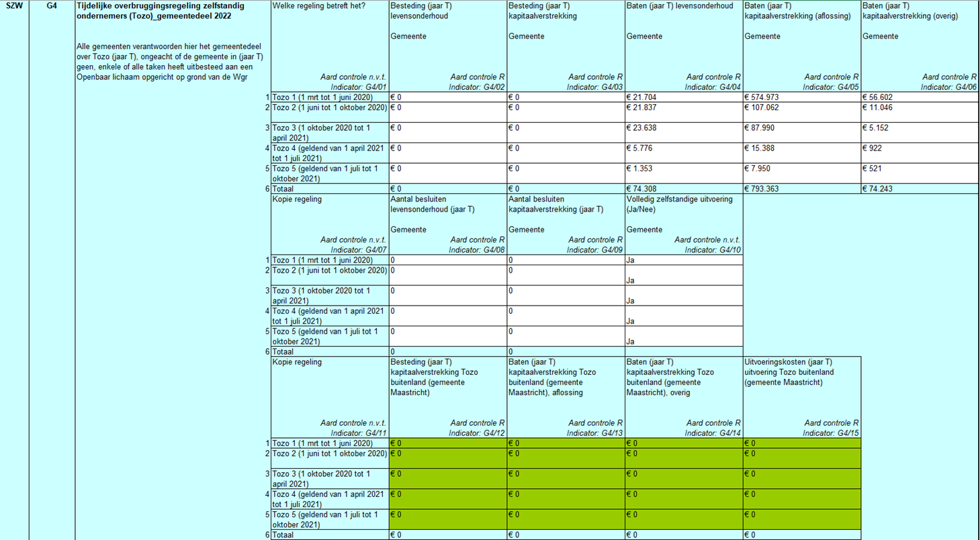Click the 'Indicator: G4/11' label
Screen dimensions: 980x540
coord(359,433)
